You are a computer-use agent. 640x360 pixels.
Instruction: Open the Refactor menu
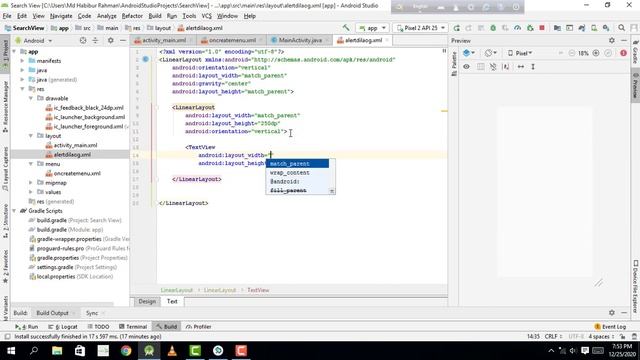132,16
